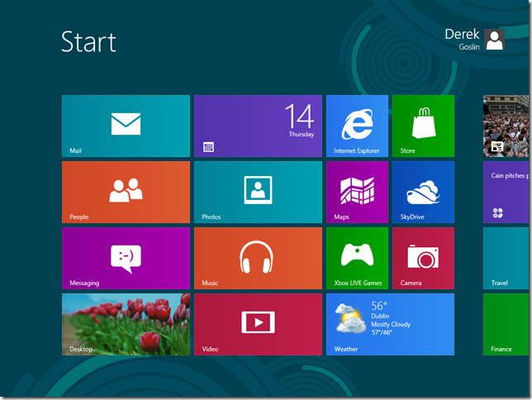Open the Travel tile
Viewport: 532px width, 400px height.
506,259
